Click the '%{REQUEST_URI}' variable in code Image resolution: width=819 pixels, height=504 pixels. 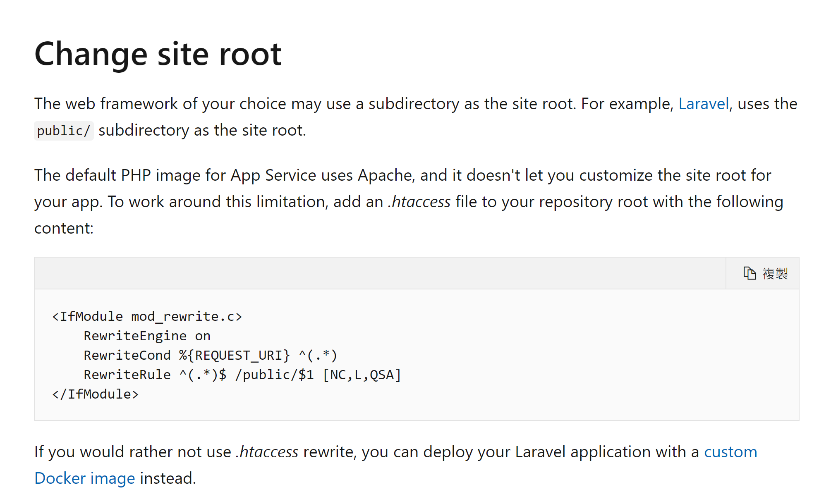(234, 356)
